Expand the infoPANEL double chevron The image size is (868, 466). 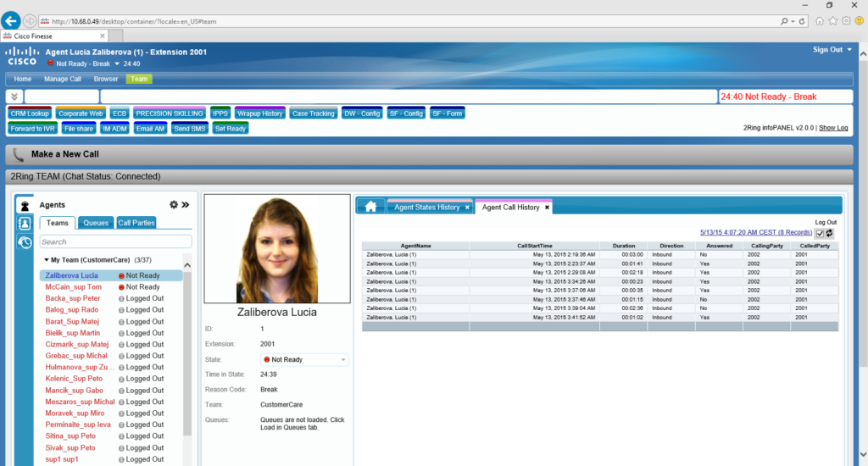click(x=14, y=97)
